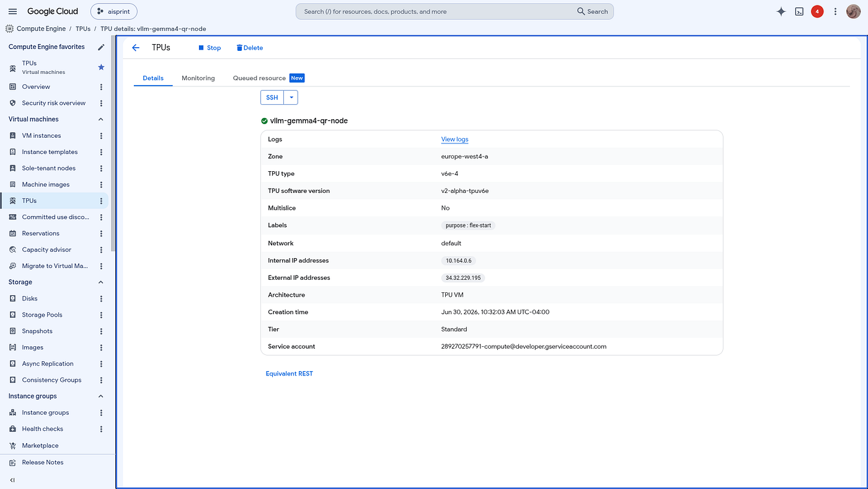868x489 pixels.
Task: Activate Cloud Shell terminal icon
Action: [x=799, y=11]
